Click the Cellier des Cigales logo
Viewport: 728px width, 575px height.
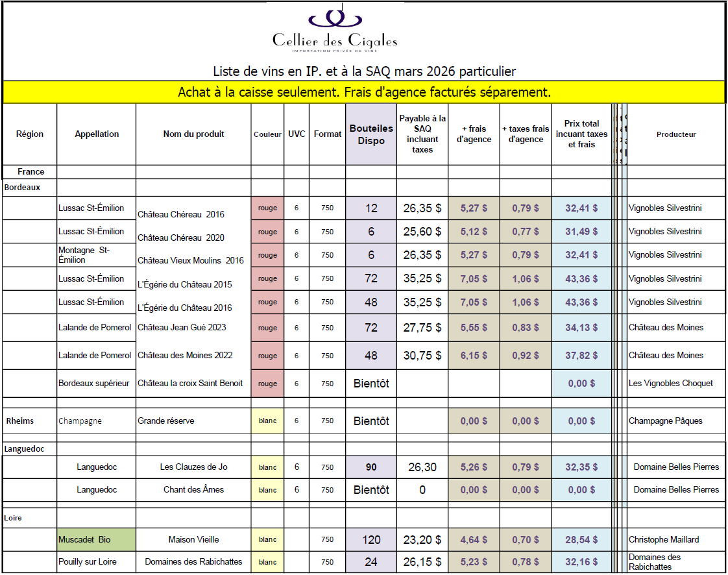coord(335,31)
